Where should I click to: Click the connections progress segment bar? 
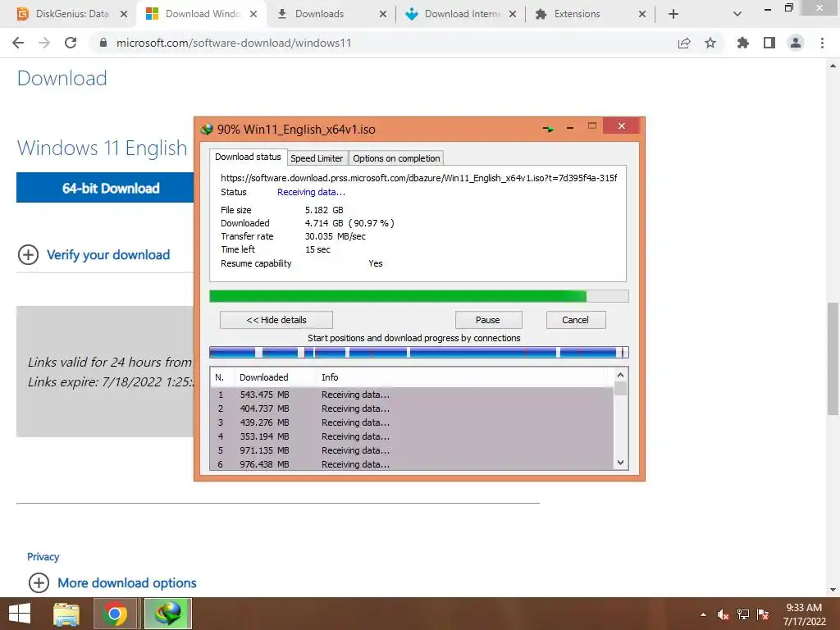click(x=419, y=353)
